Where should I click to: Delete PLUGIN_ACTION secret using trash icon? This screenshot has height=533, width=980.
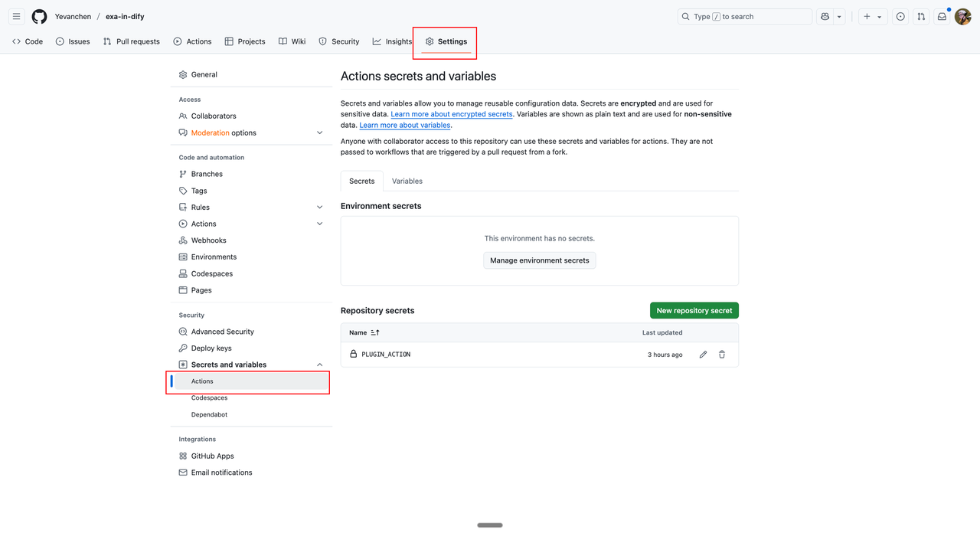click(x=722, y=355)
